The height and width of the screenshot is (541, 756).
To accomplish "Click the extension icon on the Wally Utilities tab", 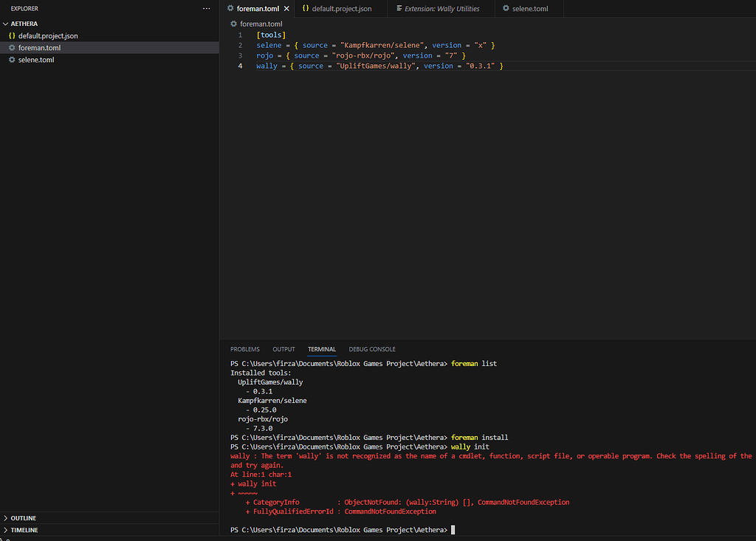I will tap(399, 9).
